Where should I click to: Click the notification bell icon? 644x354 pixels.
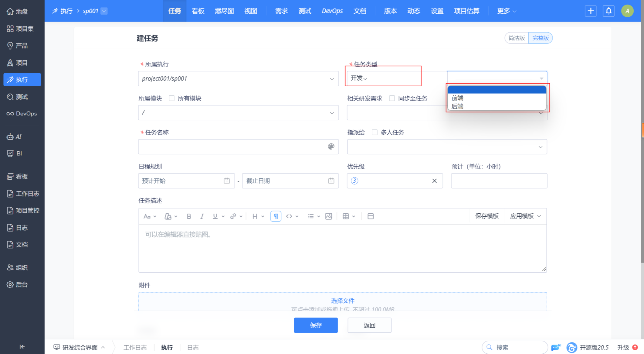608,11
